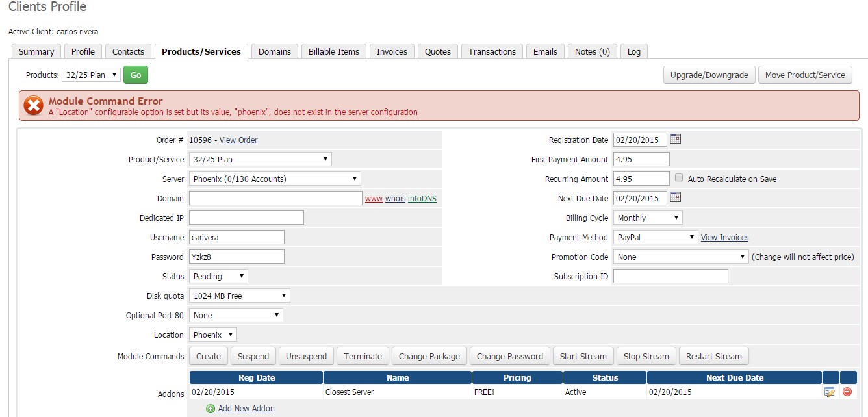The width and height of the screenshot is (868, 417).
Task: Open the Notes (0) tab
Action: [x=593, y=51]
